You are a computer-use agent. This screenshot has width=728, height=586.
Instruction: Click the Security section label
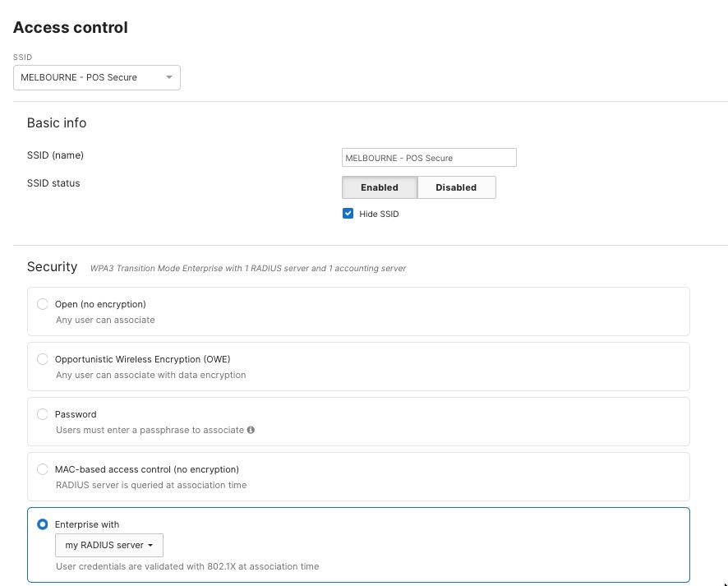[x=52, y=266]
